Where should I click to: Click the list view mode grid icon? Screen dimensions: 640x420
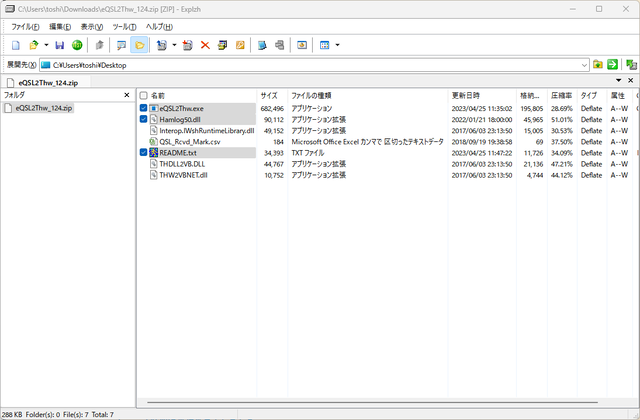pyautogui.click(x=324, y=45)
